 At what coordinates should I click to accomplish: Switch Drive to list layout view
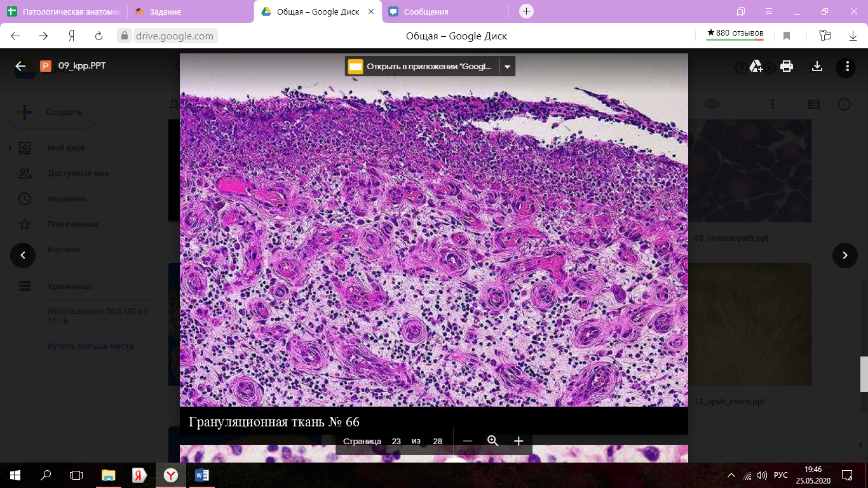coord(814,104)
